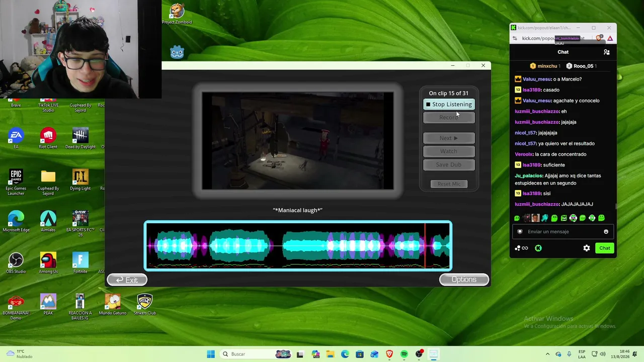Click the '*Maniacal laugh*' subtitle text
The height and width of the screenshot is (362, 644).
297,210
